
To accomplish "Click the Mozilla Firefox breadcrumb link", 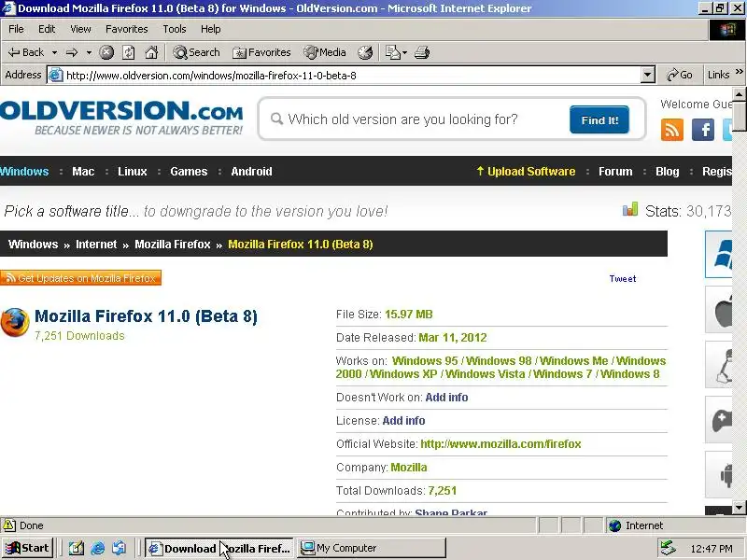I will click(x=173, y=245).
